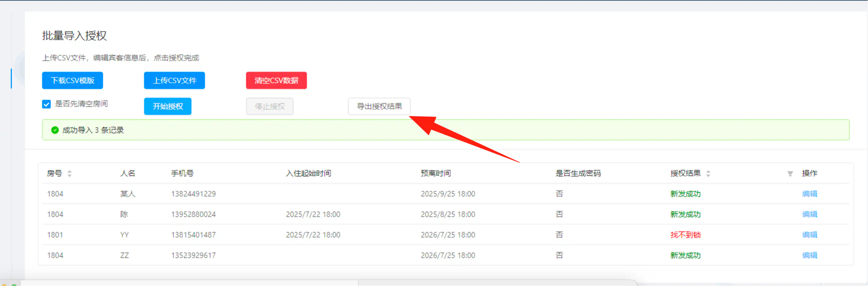Click the 预离时间 column header
Viewport: 868px width, 286px height.
(x=435, y=173)
